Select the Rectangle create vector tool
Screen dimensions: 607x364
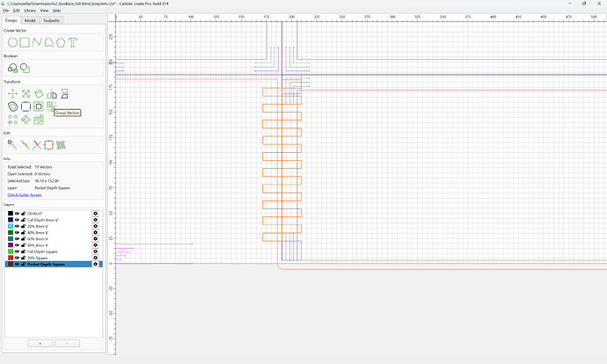pyautogui.click(x=25, y=42)
